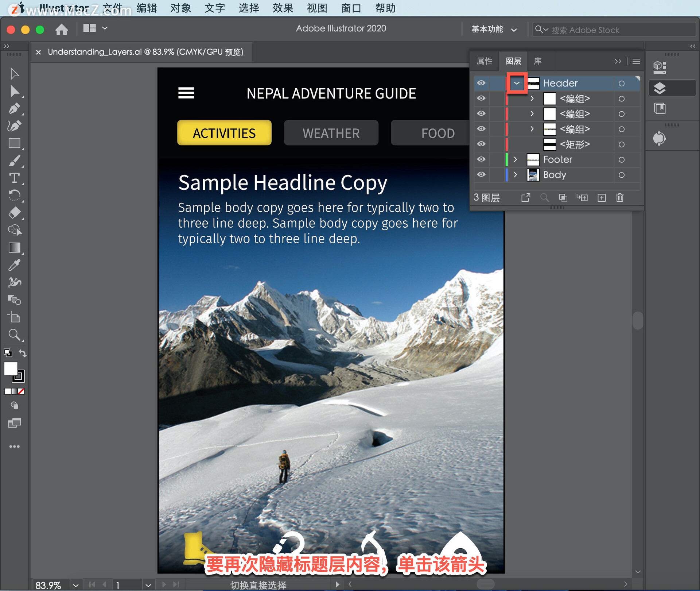Click the create new layer icon

tap(602, 198)
